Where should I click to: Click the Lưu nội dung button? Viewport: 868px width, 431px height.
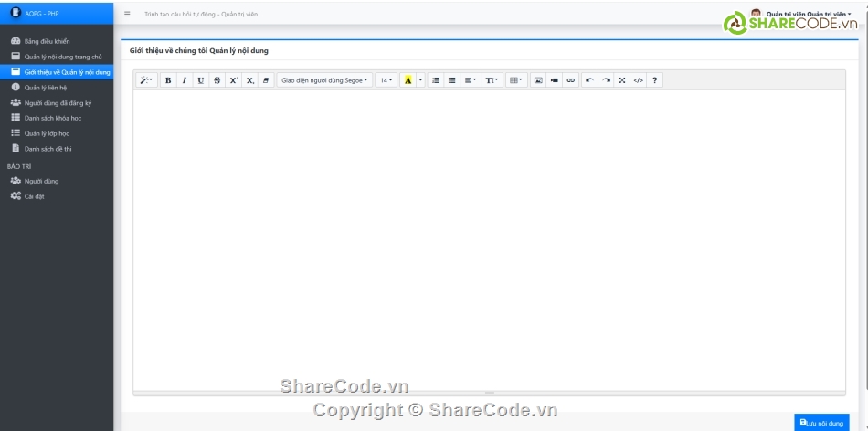tap(821, 423)
